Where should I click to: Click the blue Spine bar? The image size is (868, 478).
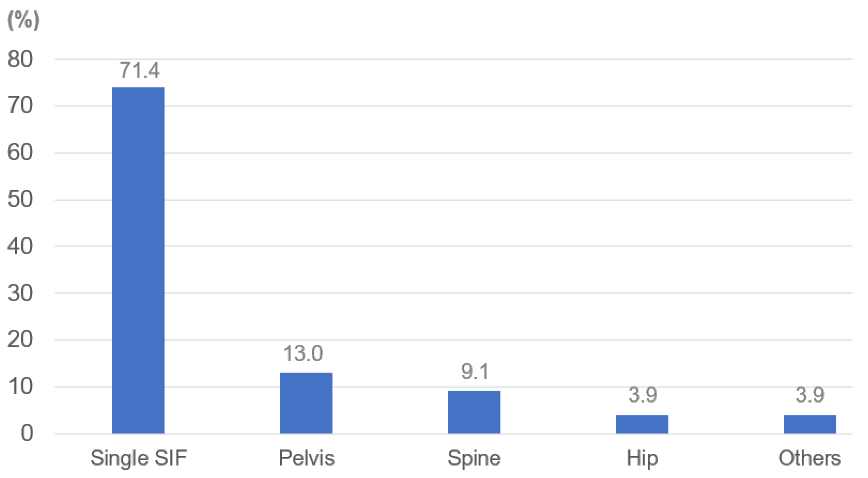474,412
